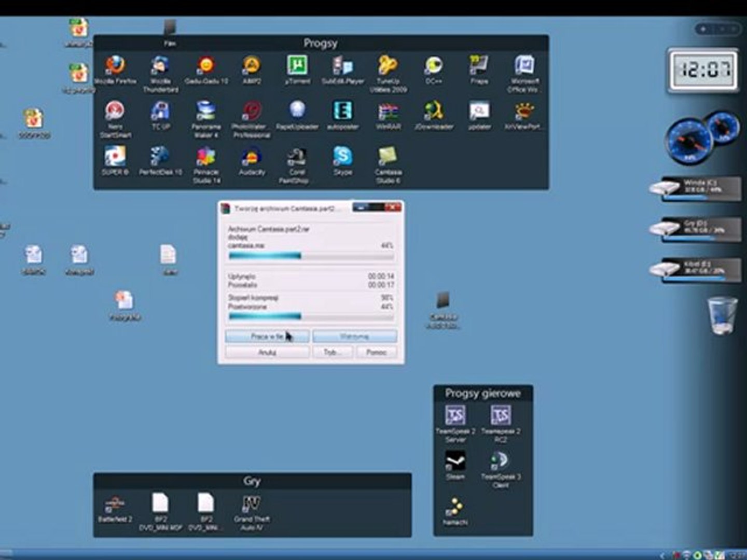Open the autoposter shortcut
Image resolution: width=747 pixels, height=560 pixels.
pyautogui.click(x=342, y=116)
